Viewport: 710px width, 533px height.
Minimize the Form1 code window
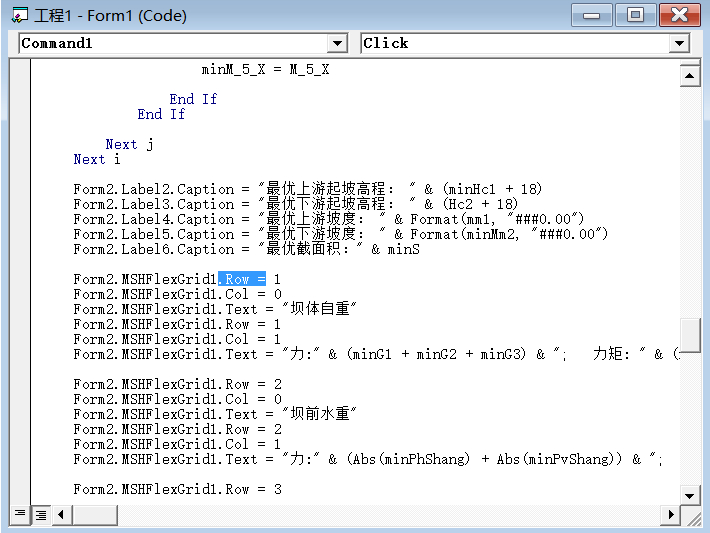point(591,15)
